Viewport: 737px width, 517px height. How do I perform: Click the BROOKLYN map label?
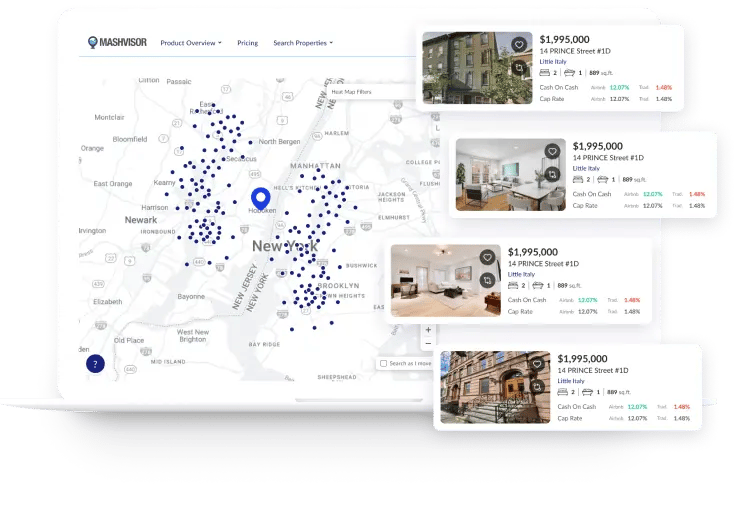[x=338, y=285]
